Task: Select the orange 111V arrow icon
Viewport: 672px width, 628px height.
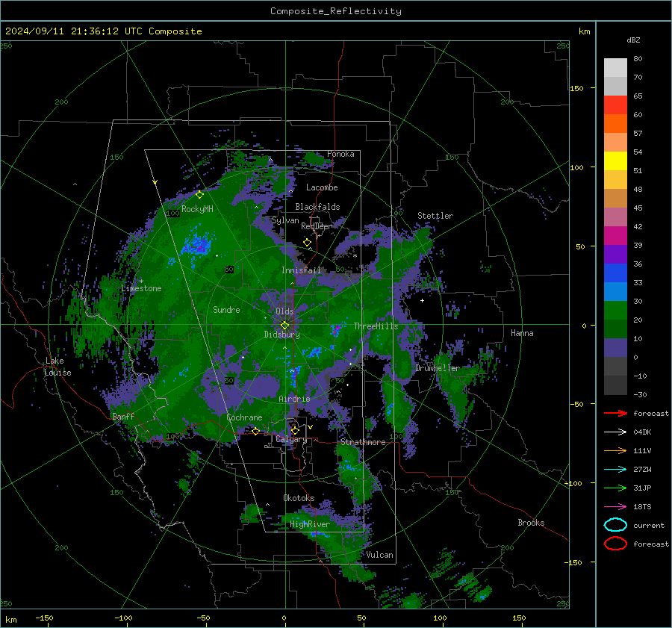Action: [615, 450]
